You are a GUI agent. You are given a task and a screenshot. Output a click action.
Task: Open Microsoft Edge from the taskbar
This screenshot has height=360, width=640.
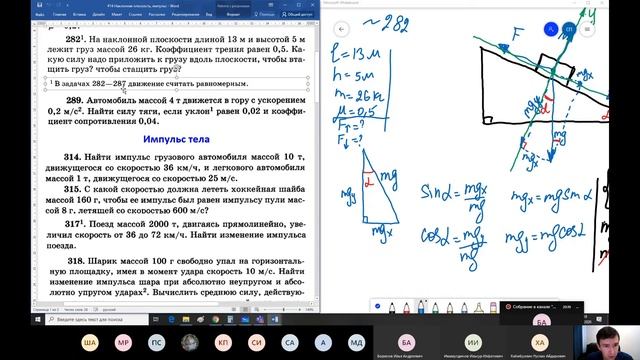[x=171, y=319]
